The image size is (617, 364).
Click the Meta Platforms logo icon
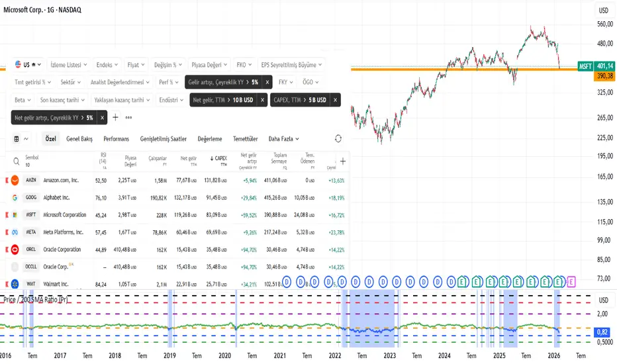click(x=15, y=232)
